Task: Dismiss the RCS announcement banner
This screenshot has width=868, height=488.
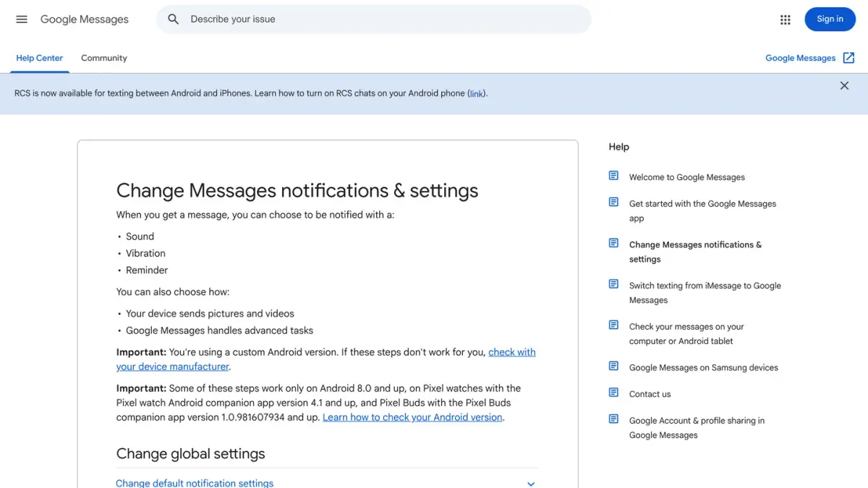Action: 844,85
